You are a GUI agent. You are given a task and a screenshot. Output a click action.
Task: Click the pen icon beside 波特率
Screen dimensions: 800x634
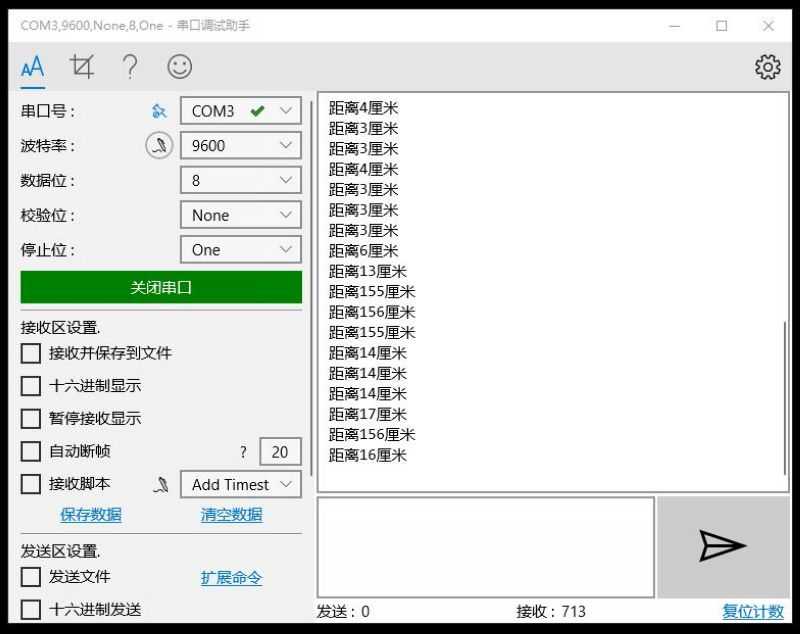158,145
